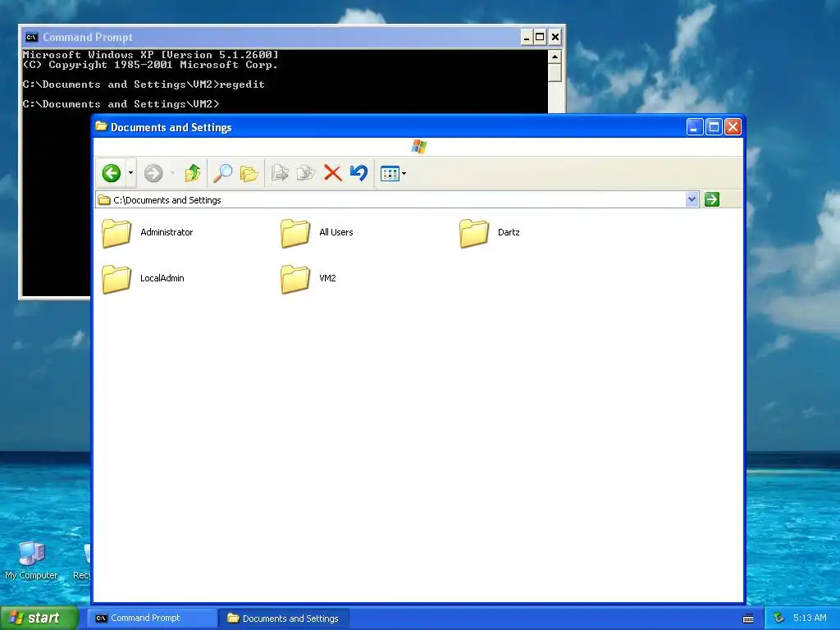Maximize the Command Prompt window

(x=541, y=38)
